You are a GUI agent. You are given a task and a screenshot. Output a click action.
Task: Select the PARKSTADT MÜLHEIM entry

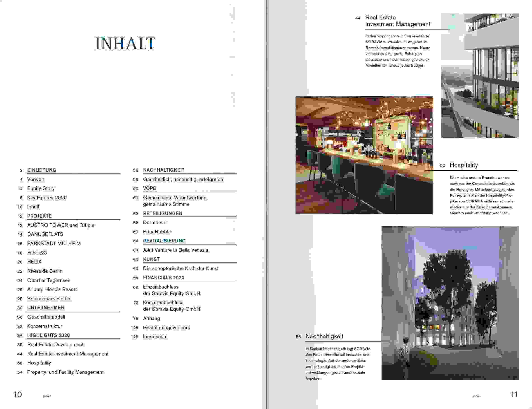click(x=54, y=243)
